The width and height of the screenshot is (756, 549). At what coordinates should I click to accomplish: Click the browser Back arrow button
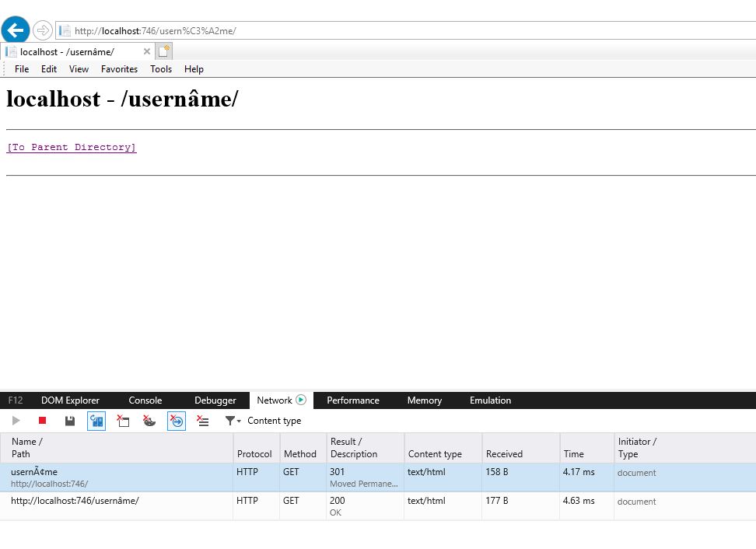click(16, 30)
